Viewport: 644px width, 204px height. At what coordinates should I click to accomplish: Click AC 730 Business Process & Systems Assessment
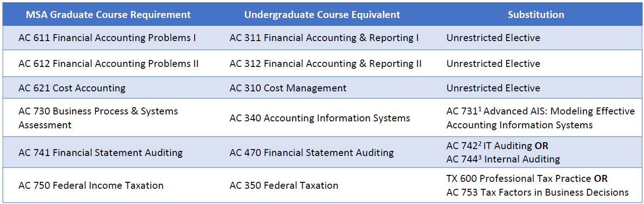[x=98, y=118]
